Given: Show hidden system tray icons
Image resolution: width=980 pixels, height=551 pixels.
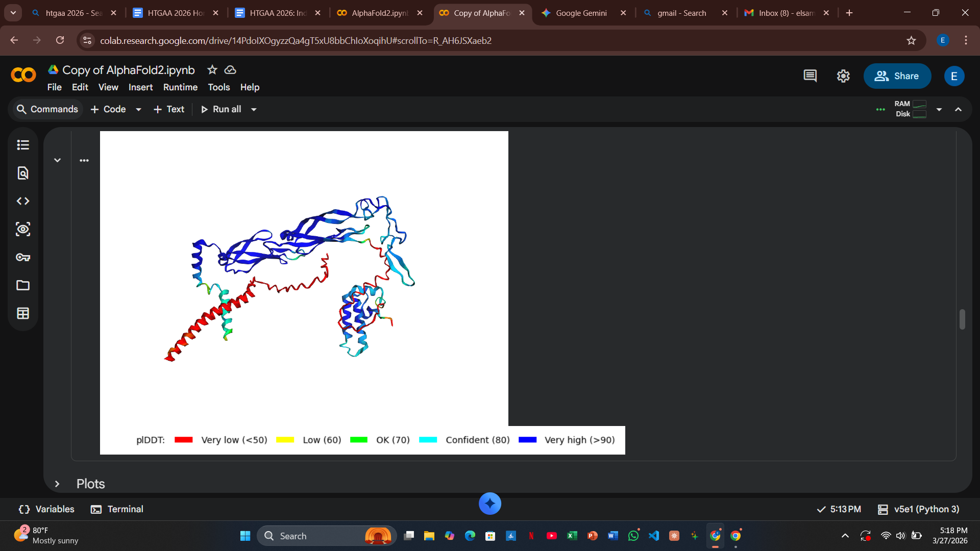Looking at the screenshot, I should (845, 536).
